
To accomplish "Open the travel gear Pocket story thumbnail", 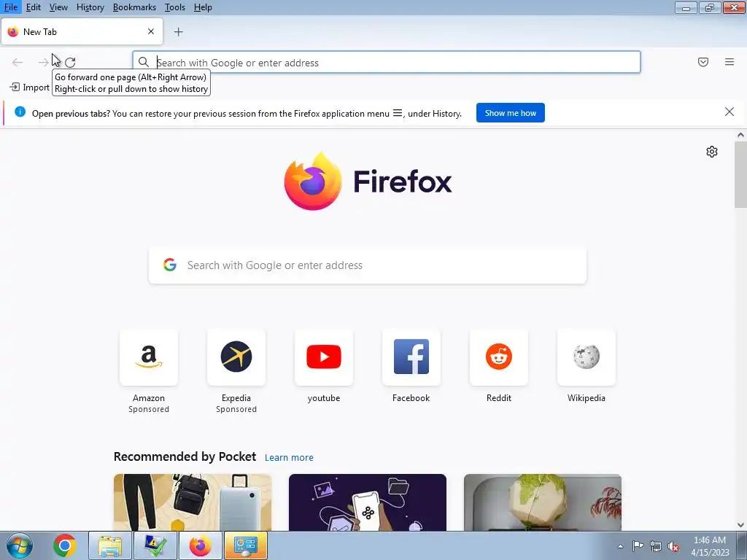I will pos(193,502).
